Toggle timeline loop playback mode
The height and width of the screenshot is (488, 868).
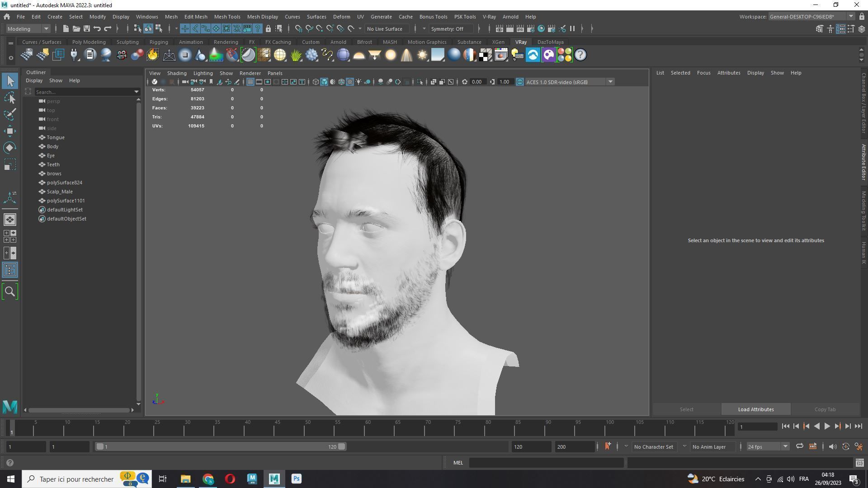click(x=799, y=446)
